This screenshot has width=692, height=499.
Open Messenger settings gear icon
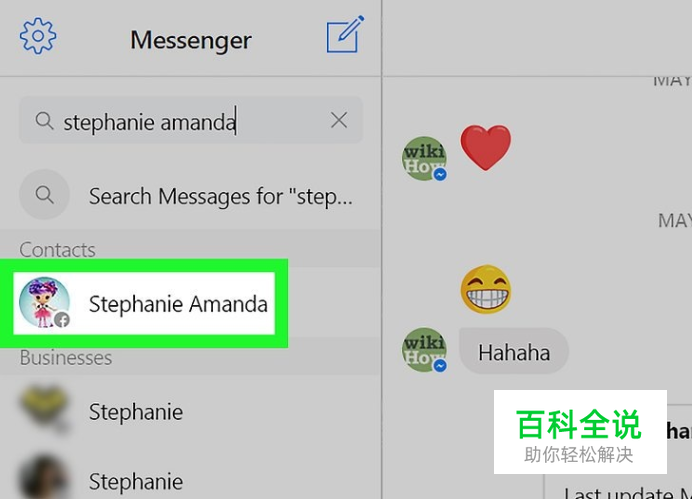click(38, 36)
